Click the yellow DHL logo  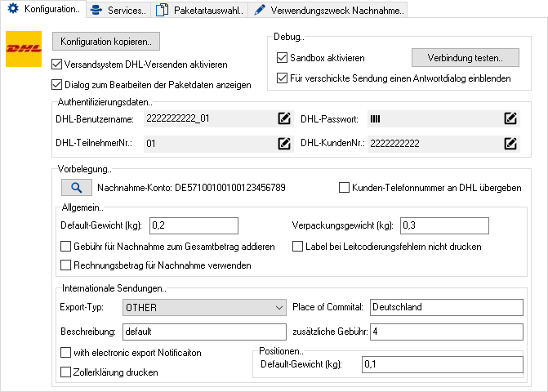pyautogui.click(x=24, y=49)
